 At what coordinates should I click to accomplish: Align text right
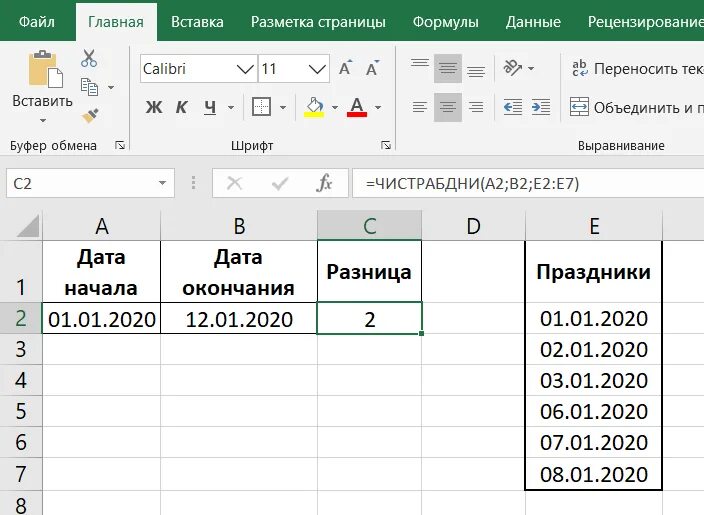click(476, 107)
